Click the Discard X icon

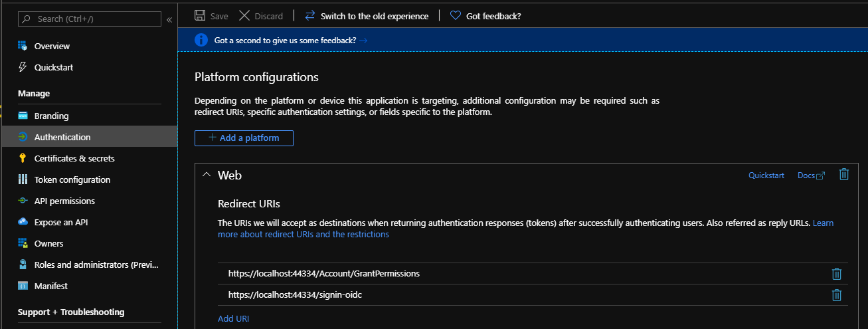point(244,15)
